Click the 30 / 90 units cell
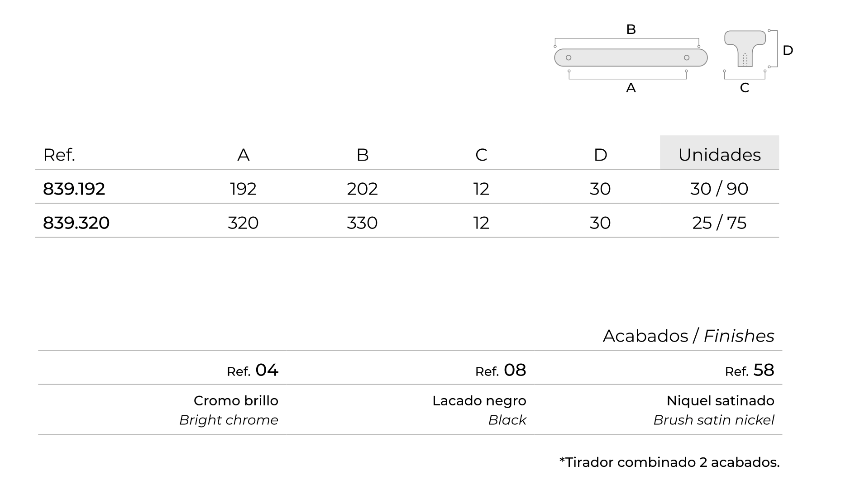The width and height of the screenshot is (841, 504). point(719,189)
